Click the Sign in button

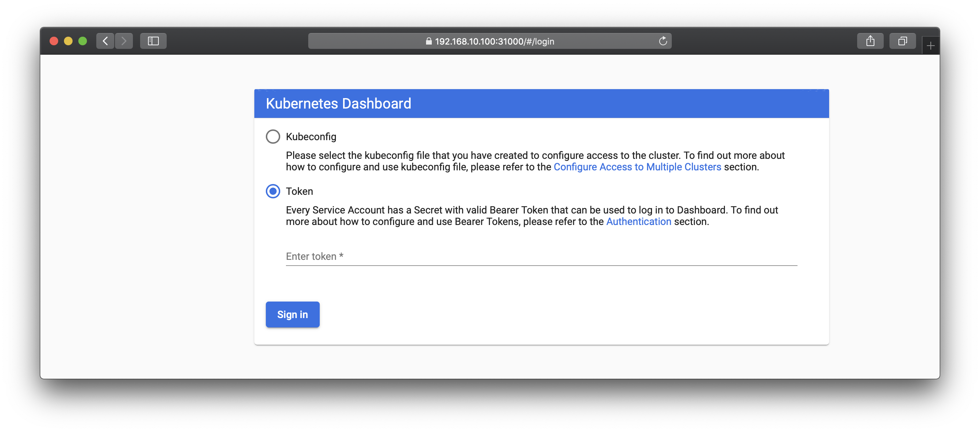coord(292,314)
